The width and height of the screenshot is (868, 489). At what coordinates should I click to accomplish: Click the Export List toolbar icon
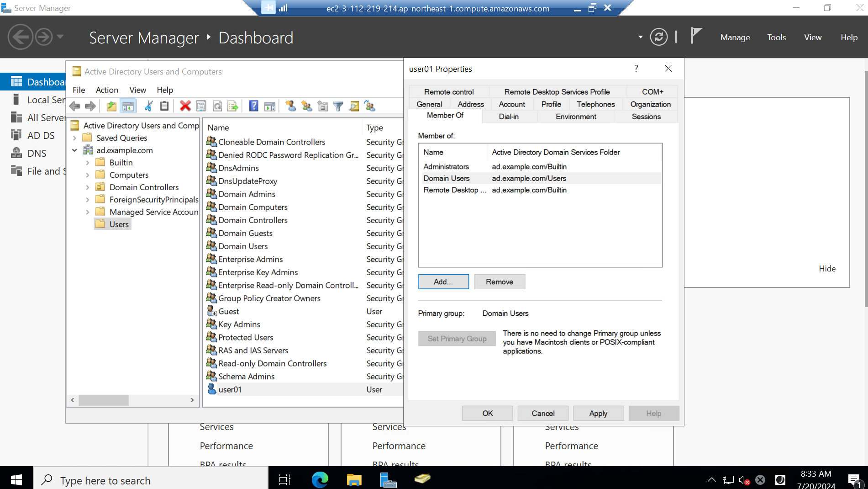click(x=233, y=106)
